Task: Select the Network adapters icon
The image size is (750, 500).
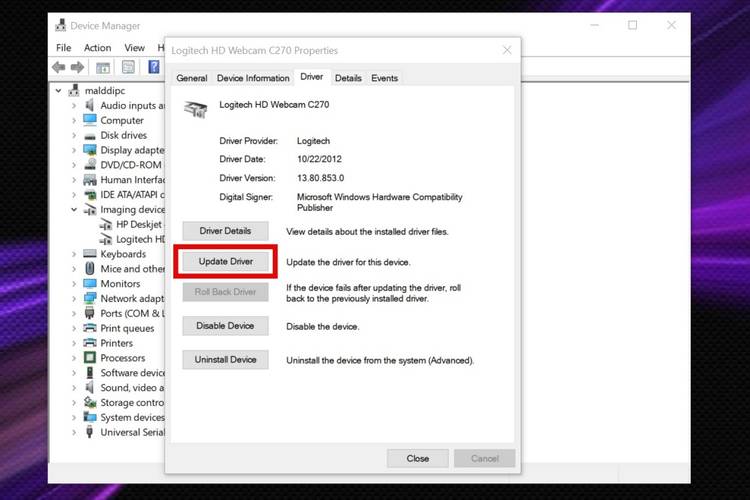Action: (90, 298)
